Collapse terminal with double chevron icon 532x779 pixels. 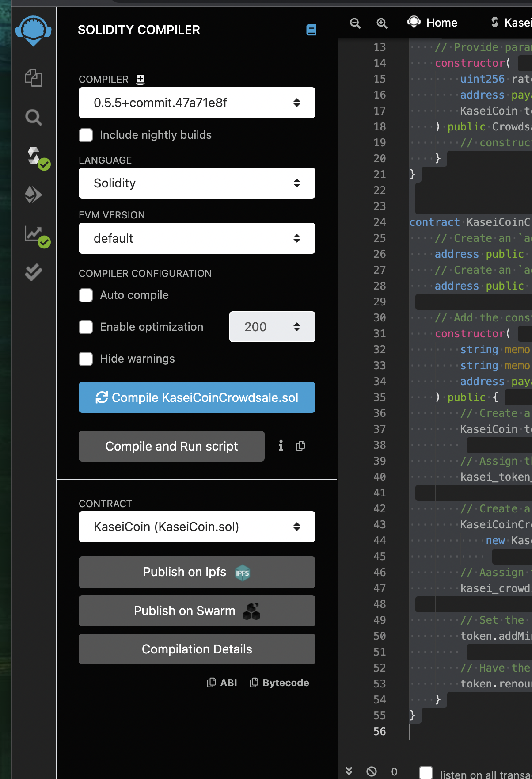click(349, 771)
